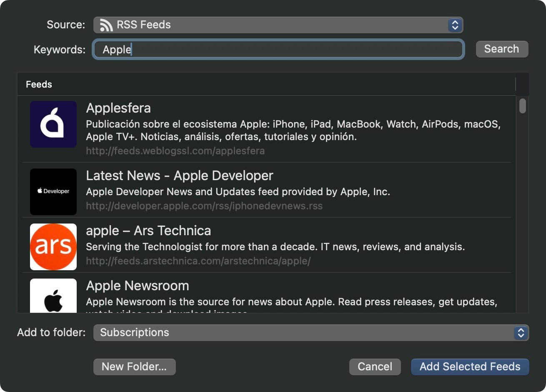
Task: Select the Ars Technica feed icon
Action: 53,247
